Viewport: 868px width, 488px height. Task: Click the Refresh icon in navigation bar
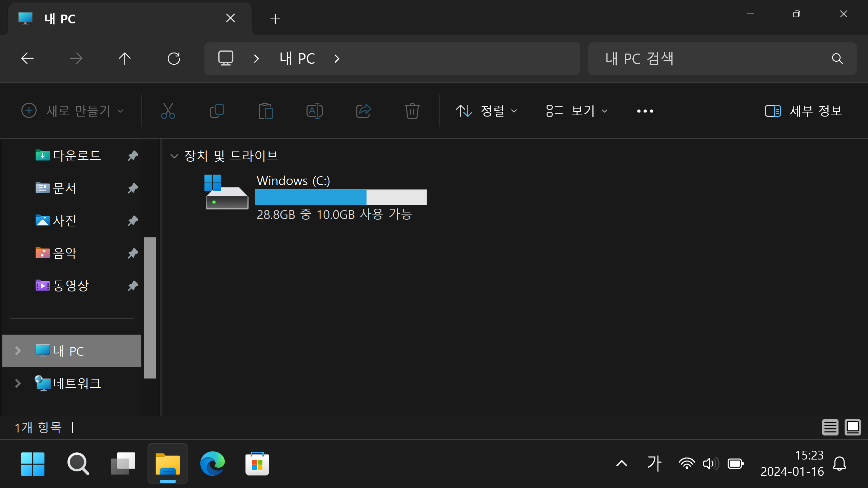tap(174, 59)
